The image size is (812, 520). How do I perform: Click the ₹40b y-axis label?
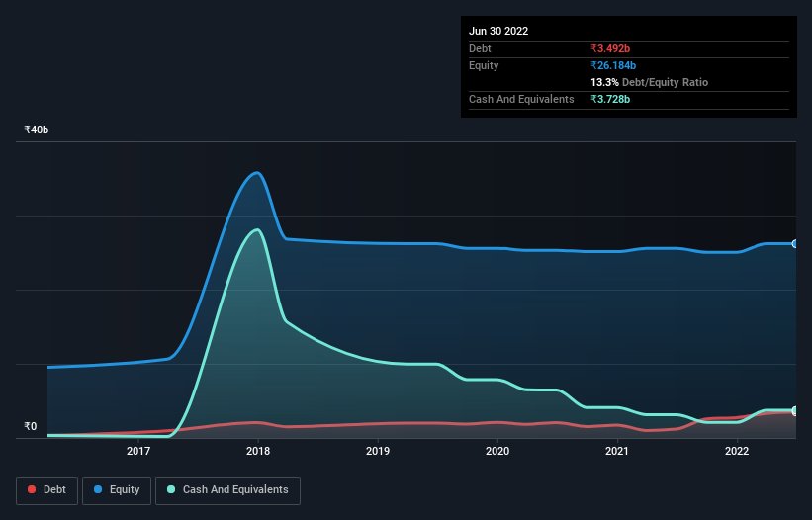(37, 130)
